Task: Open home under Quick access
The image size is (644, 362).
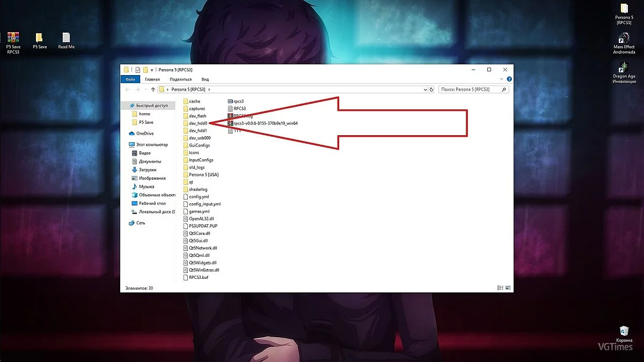Action: click(x=141, y=114)
